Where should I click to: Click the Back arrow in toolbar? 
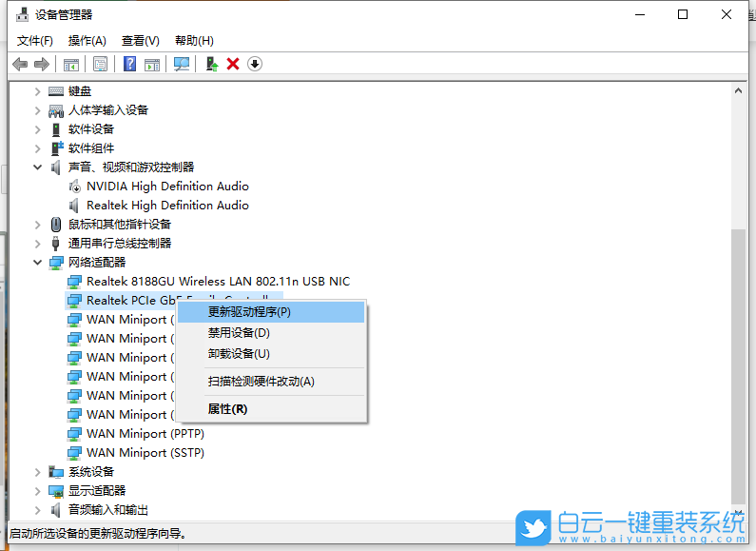(20, 64)
